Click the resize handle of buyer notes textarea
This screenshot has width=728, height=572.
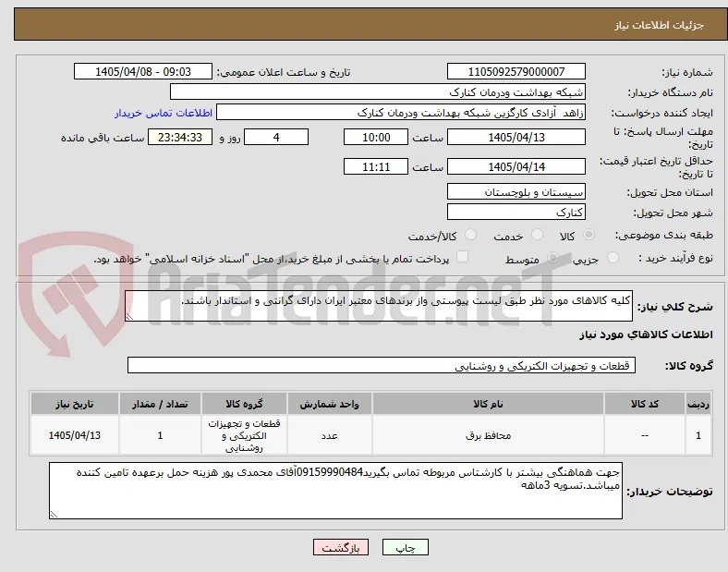pyautogui.click(x=54, y=515)
